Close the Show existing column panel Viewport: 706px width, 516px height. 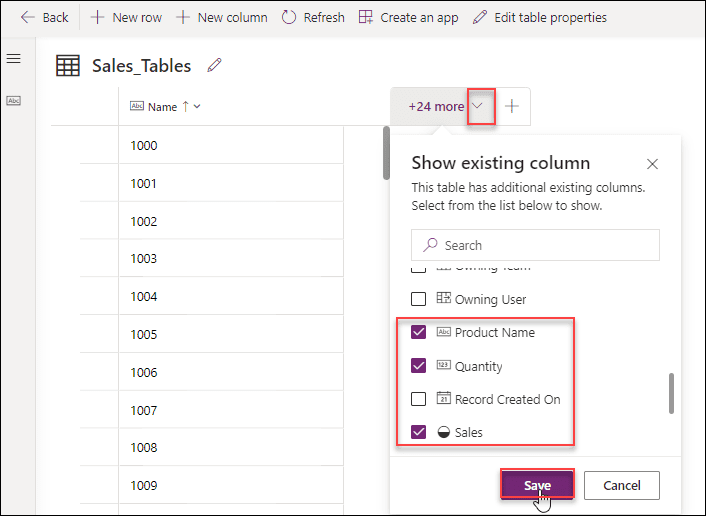pyautogui.click(x=652, y=164)
